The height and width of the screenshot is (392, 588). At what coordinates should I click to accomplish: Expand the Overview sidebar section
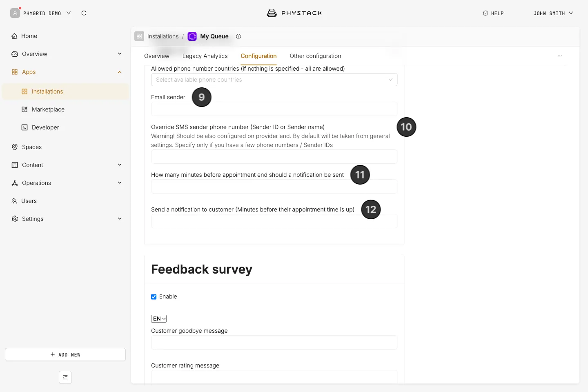click(120, 53)
